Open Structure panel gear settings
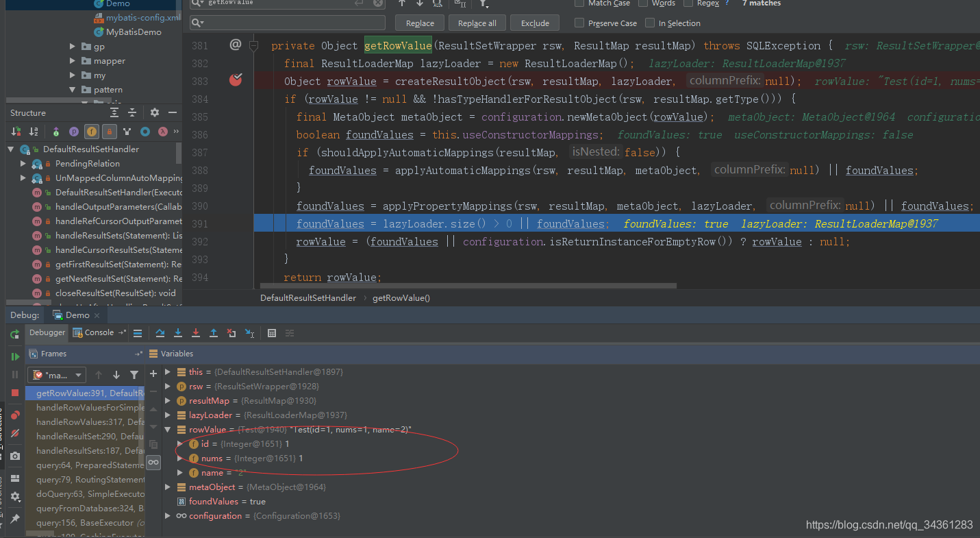Viewport: 980px width, 538px height. [155, 112]
